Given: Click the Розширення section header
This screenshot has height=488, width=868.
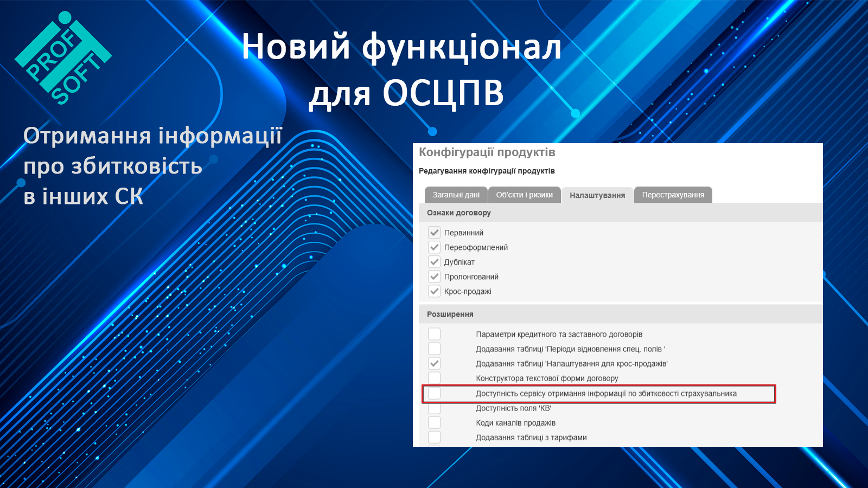Looking at the screenshot, I should [x=450, y=314].
